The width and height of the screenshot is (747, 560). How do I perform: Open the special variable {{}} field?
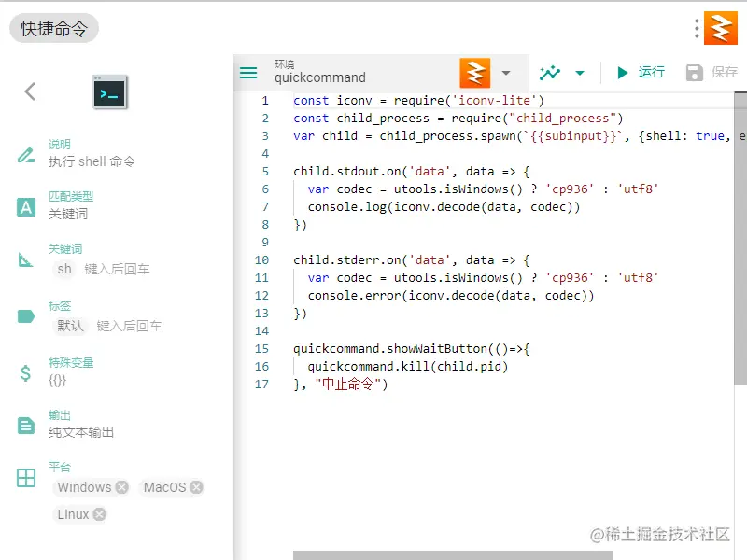tap(57, 381)
